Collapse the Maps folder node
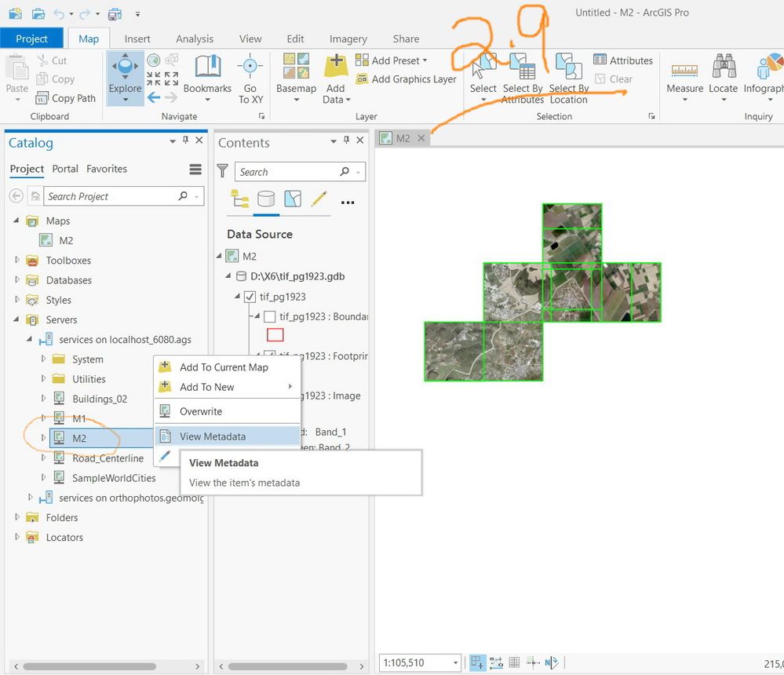 point(16,220)
